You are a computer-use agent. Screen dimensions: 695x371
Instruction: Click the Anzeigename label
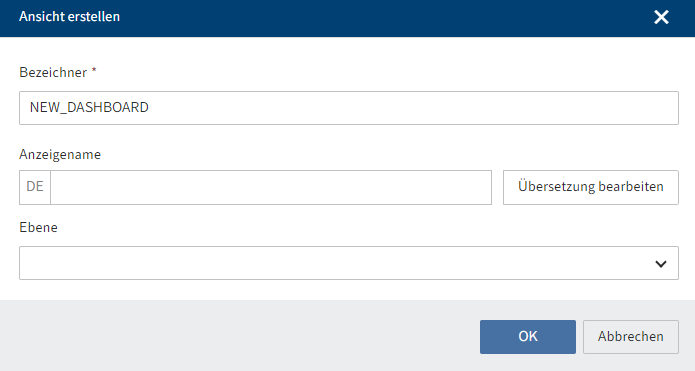point(60,154)
